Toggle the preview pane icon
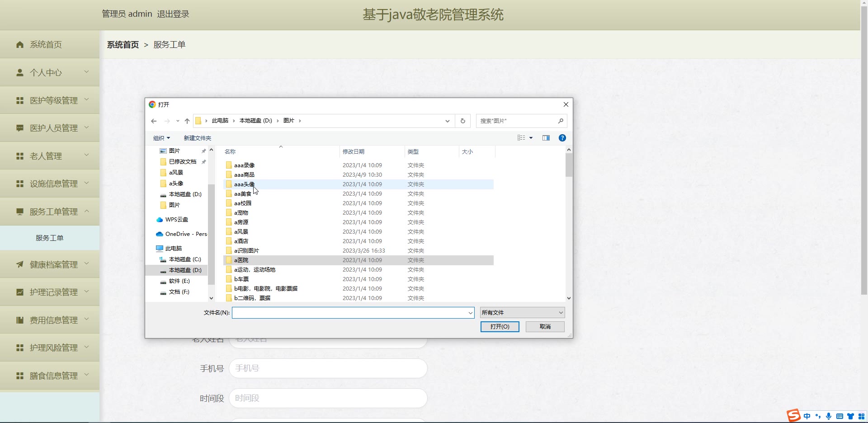The height and width of the screenshot is (423, 868). pyautogui.click(x=546, y=138)
